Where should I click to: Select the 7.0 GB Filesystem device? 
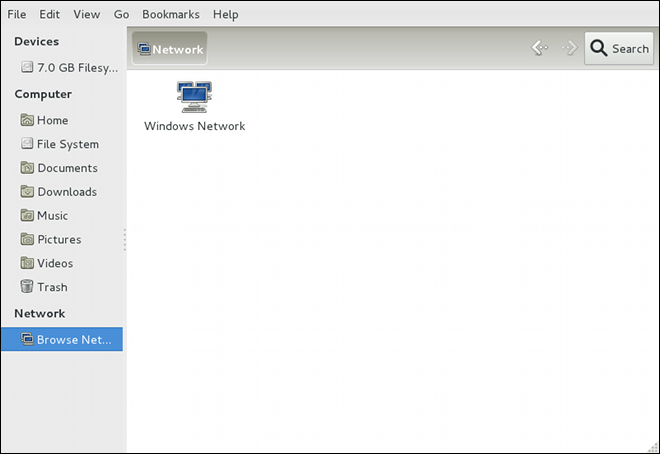pyautogui.click(x=68, y=68)
